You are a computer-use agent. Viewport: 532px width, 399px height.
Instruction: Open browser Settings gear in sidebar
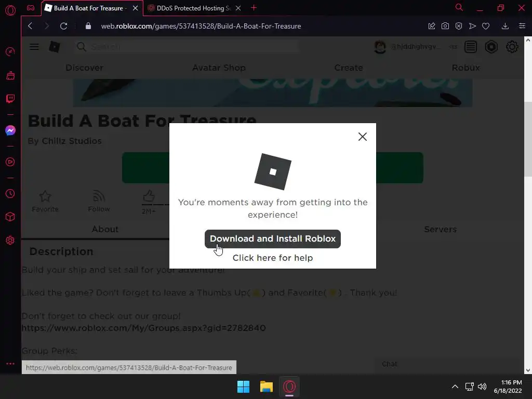(10, 240)
